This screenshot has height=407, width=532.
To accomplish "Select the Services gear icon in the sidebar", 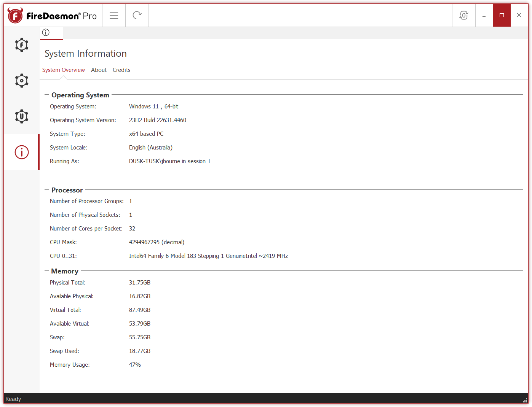I will click(x=21, y=45).
